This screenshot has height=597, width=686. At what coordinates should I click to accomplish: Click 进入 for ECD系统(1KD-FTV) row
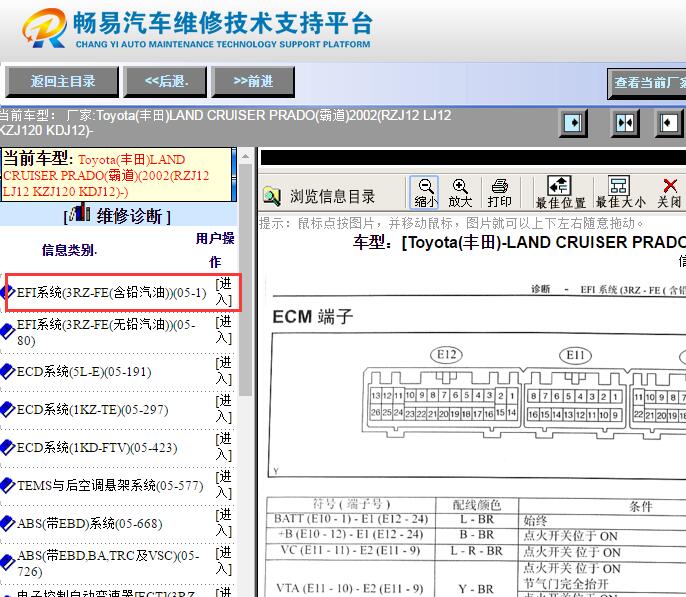(x=224, y=447)
